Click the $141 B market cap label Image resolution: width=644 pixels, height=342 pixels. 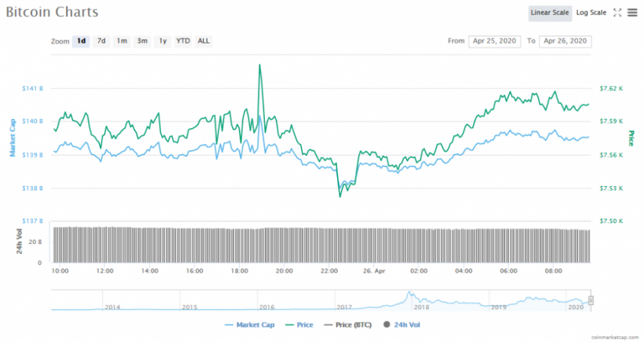32,88
